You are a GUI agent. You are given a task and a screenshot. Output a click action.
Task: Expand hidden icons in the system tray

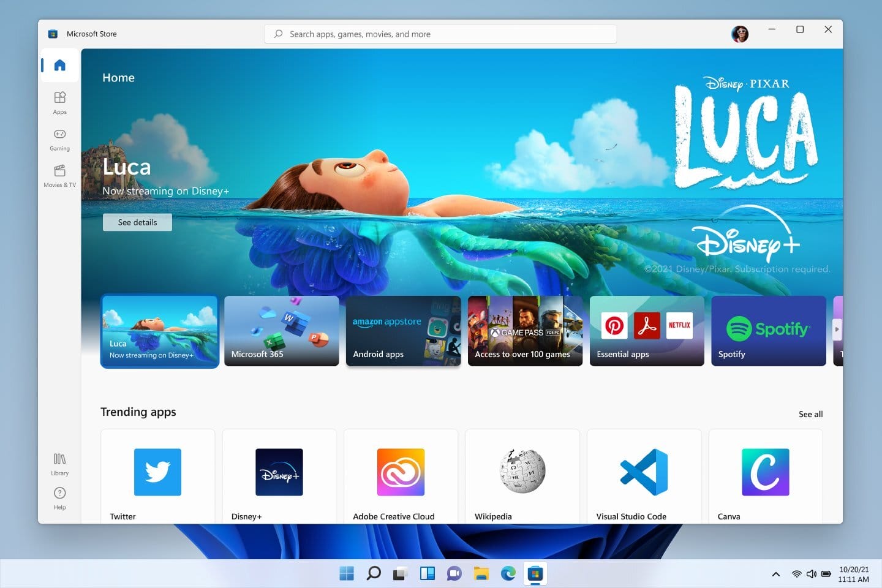pyautogui.click(x=775, y=574)
